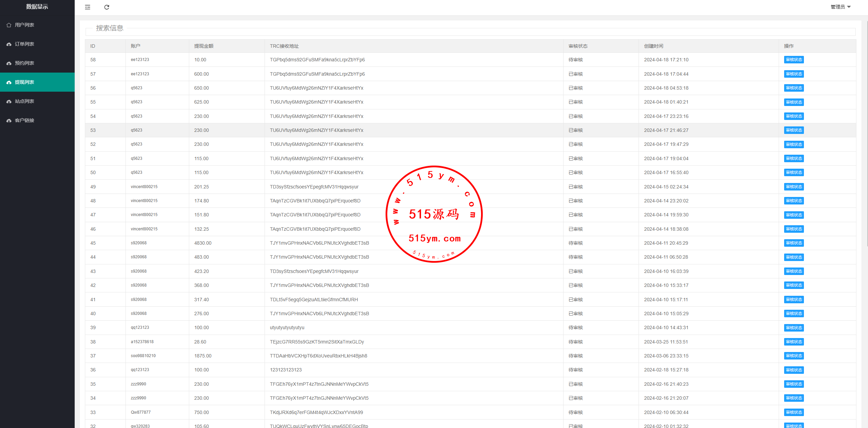Screen dimensions: 868x428
Task: Click 审核状态 button for ID 53 row
Action: pos(793,130)
